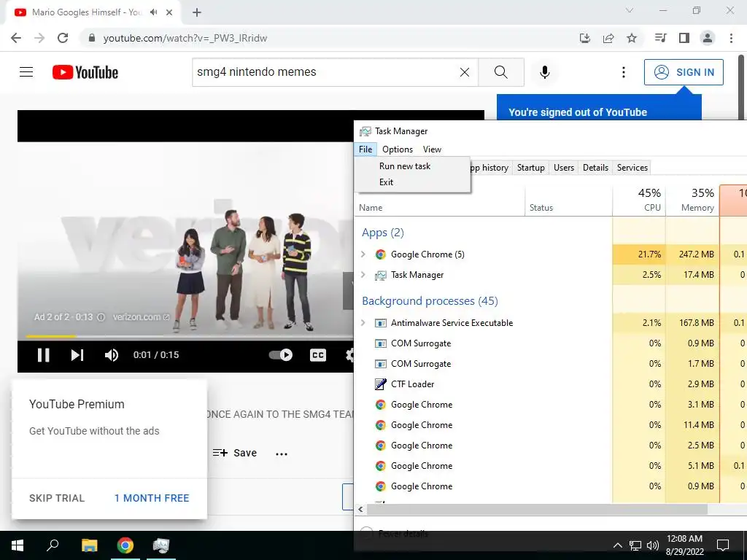Open Task Manager Options menu
Viewport: 747px width, 560px height.
pos(398,149)
